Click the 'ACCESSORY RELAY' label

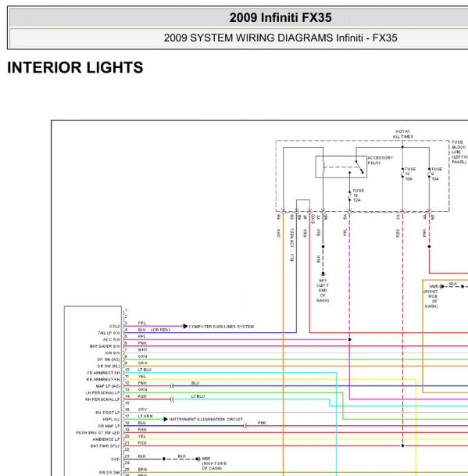pyautogui.click(x=380, y=160)
